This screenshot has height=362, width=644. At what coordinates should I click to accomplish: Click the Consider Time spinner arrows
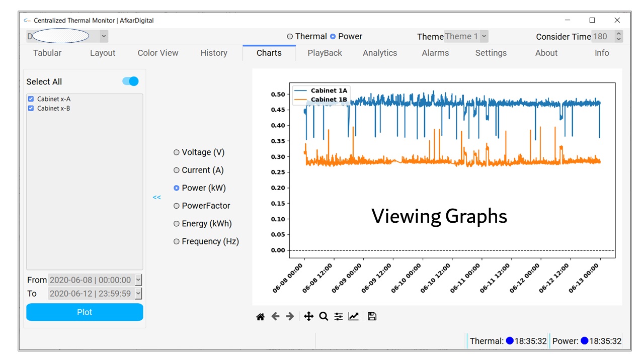pos(618,36)
